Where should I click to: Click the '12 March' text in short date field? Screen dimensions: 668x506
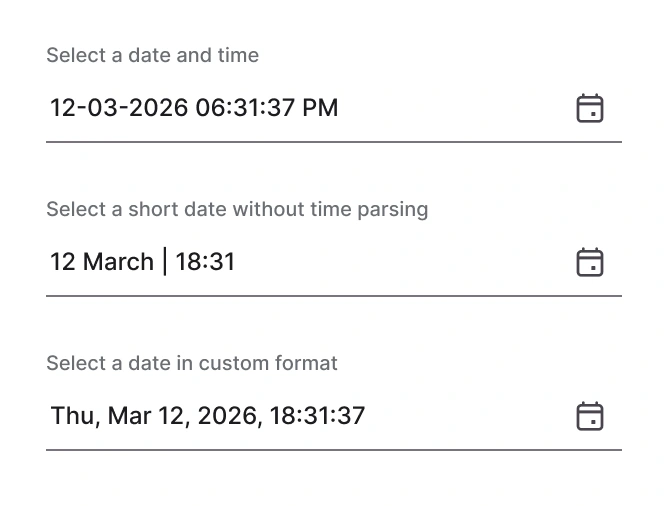click(x=101, y=262)
